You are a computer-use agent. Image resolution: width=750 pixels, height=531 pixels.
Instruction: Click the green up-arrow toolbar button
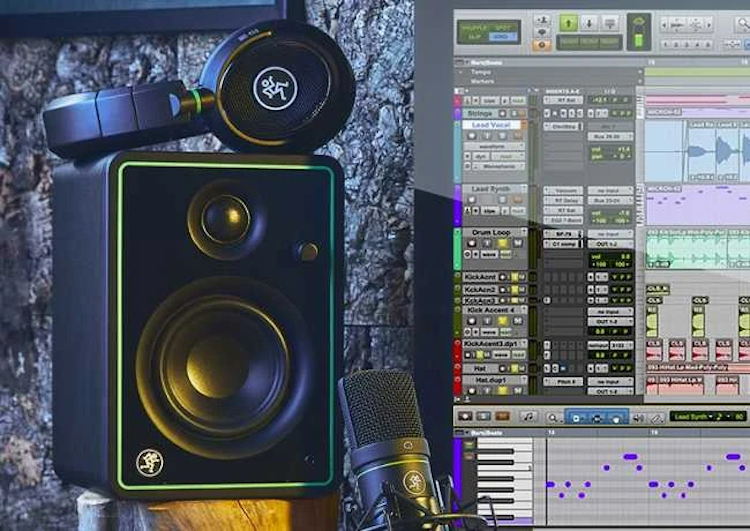point(569,22)
